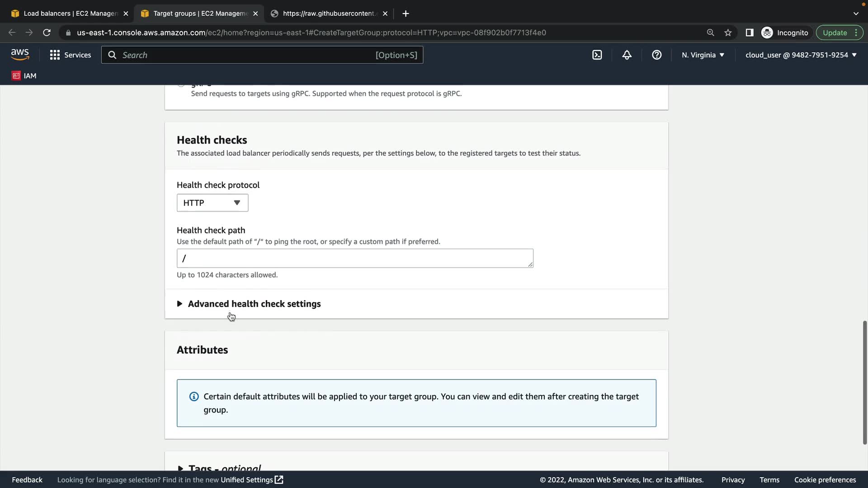Screen dimensions: 868x488
Task: Bookmark page with star icon
Action: pyautogui.click(x=728, y=33)
